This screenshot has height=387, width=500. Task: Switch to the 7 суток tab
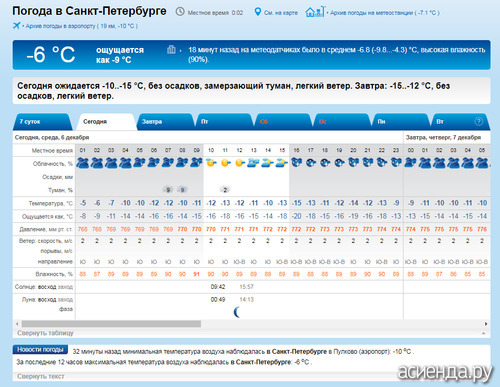[x=43, y=122]
